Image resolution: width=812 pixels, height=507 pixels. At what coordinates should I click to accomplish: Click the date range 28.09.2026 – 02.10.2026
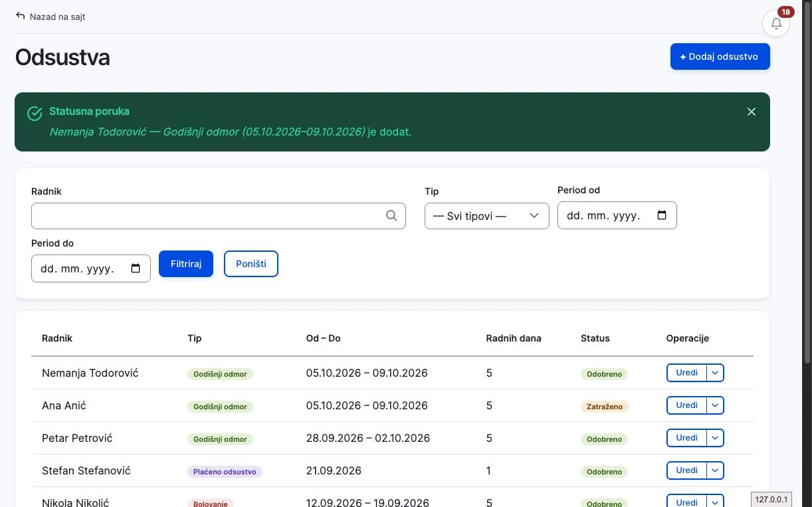368,438
